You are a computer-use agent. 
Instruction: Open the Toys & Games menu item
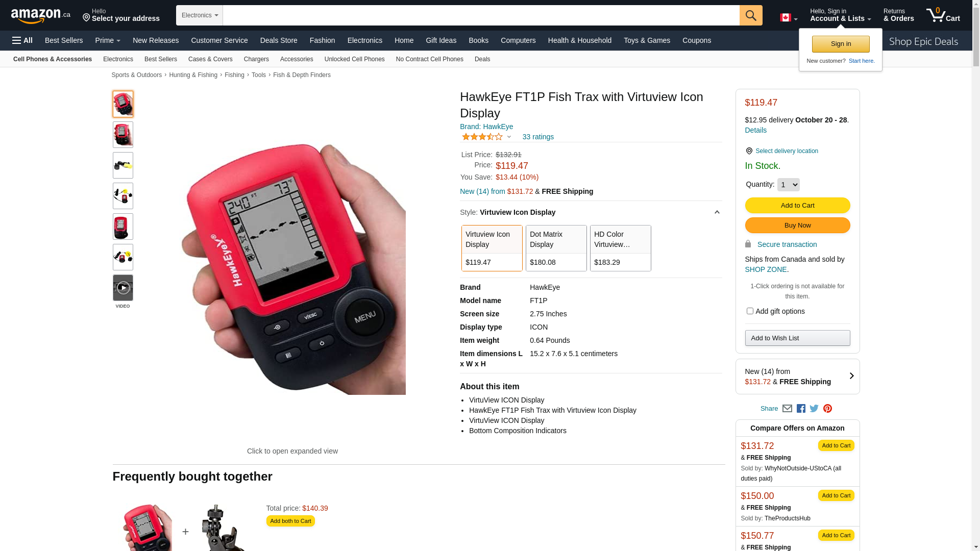(647, 40)
